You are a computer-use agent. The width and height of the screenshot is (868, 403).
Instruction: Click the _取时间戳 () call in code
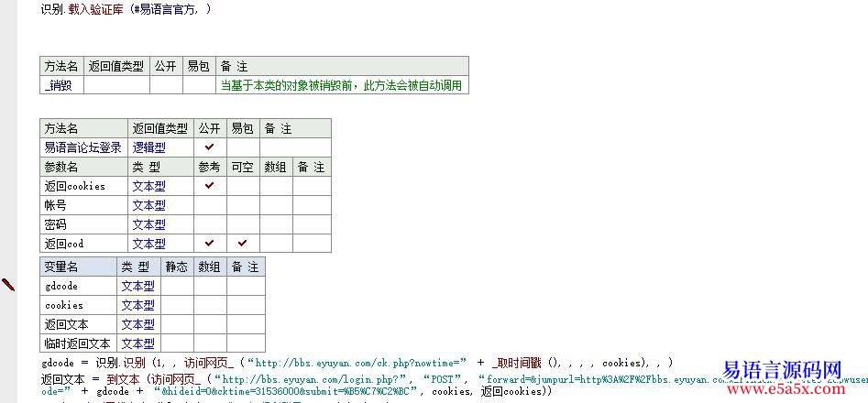[526, 364]
